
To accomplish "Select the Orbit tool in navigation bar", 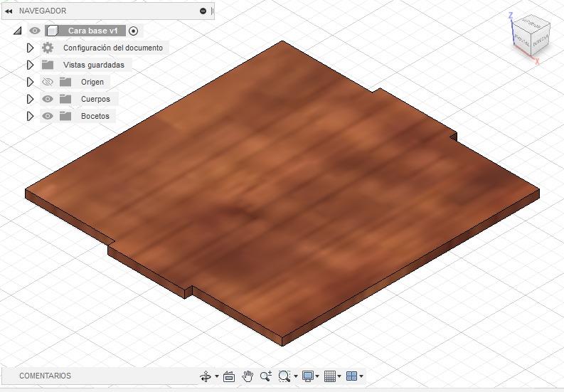I will point(206,376).
